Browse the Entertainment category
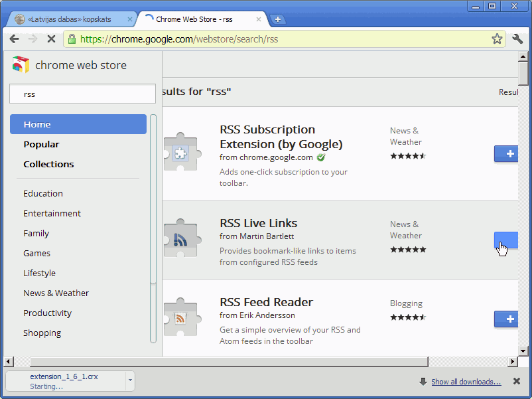This screenshot has height=399, width=532. coord(52,214)
